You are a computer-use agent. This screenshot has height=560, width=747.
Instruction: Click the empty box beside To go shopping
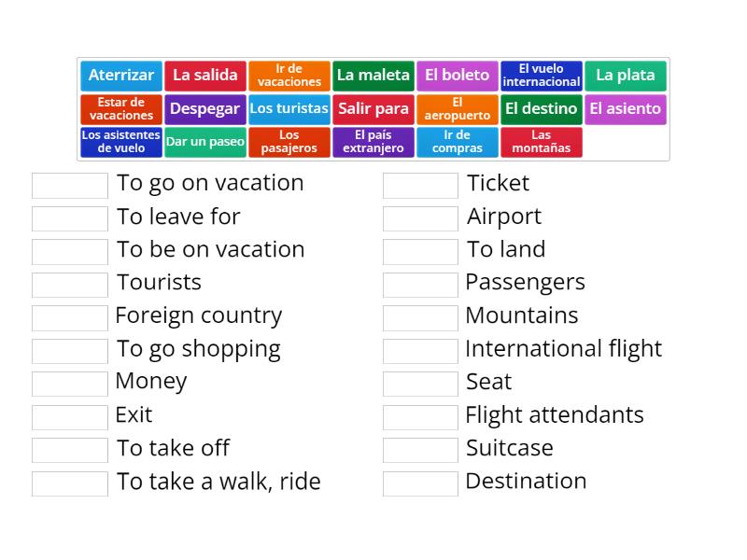[70, 350]
